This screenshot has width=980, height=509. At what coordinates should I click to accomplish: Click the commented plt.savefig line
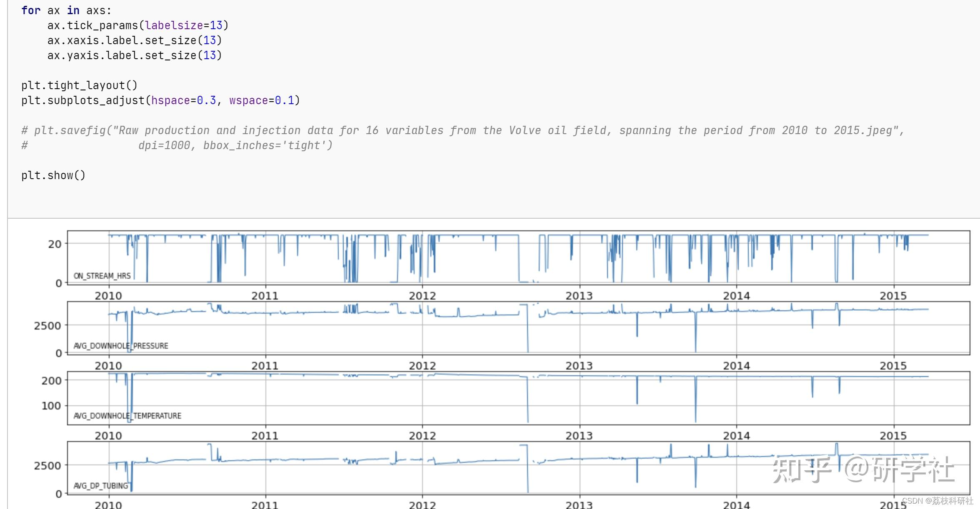coord(463,130)
